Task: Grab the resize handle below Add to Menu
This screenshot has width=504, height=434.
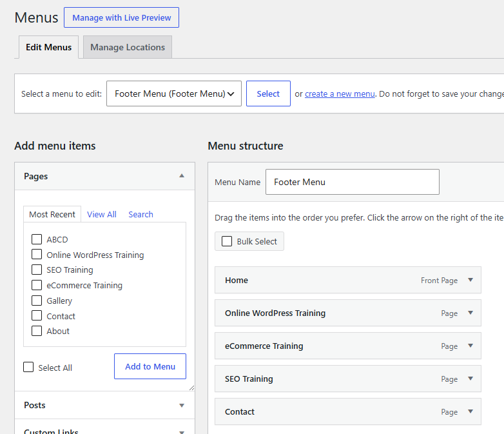Action: pyautogui.click(x=191, y=388)
